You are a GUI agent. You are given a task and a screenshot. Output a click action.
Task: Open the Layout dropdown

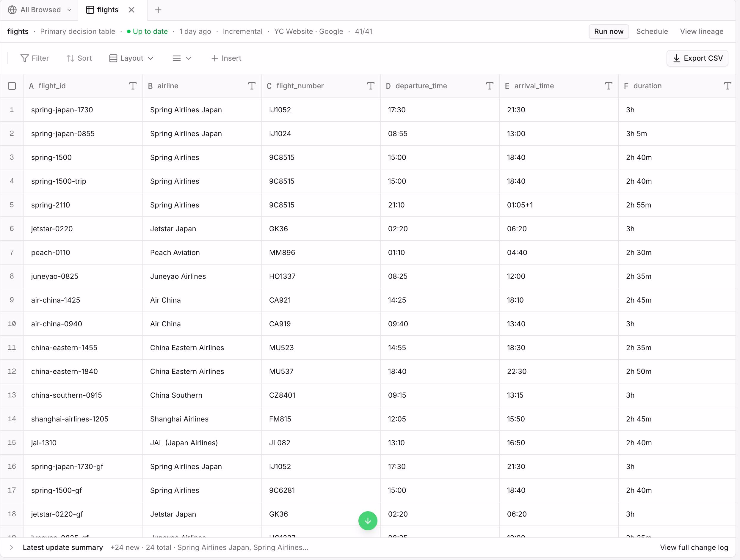click(x=131, y=58)
